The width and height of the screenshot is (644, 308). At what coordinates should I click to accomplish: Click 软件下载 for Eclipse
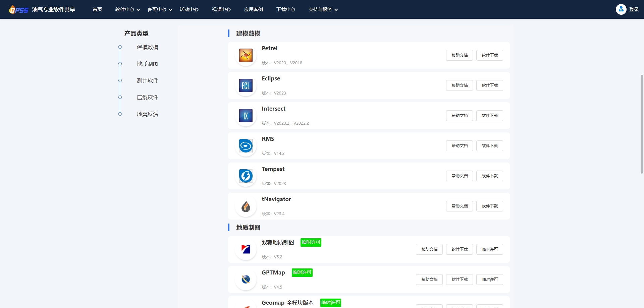[x=490, y=85]
